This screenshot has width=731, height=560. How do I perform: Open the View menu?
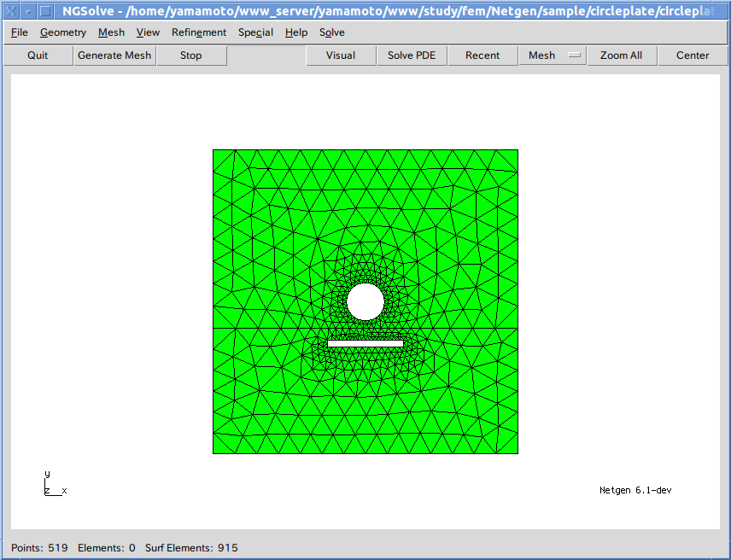(x=148, y=32)
